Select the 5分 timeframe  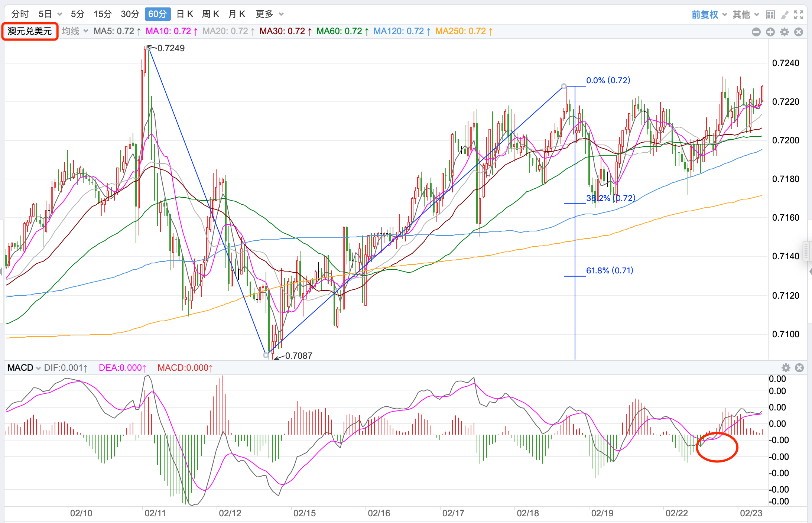78,14
